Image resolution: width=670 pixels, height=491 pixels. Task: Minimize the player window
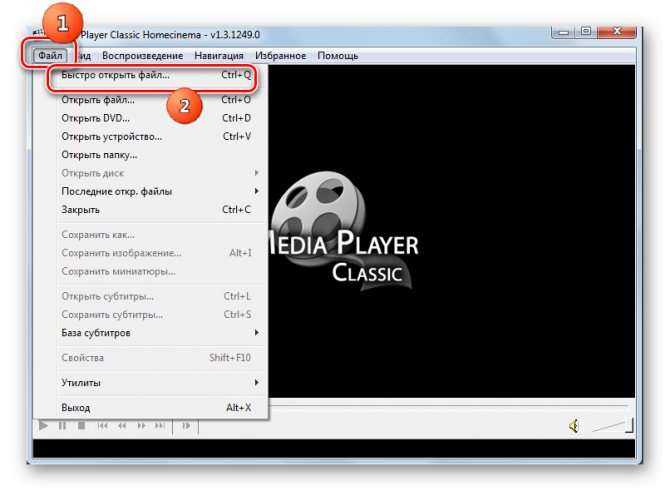(x=564, y=32)
